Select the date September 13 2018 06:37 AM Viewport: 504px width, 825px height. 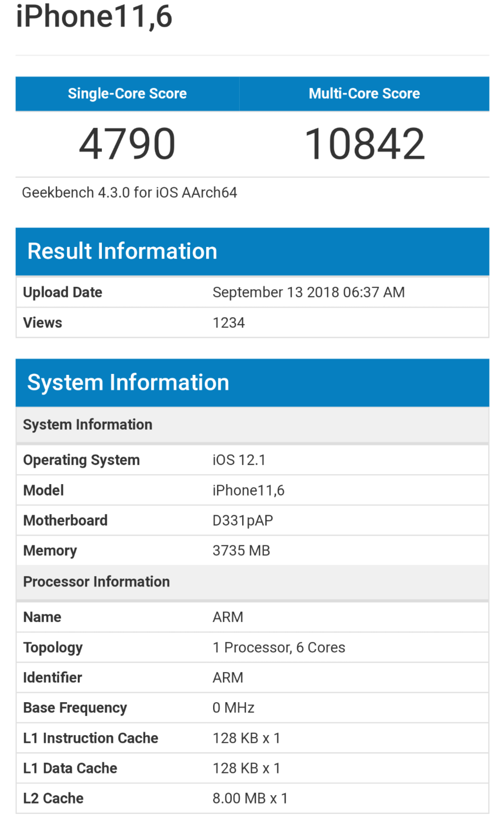(x=309, y=292)
